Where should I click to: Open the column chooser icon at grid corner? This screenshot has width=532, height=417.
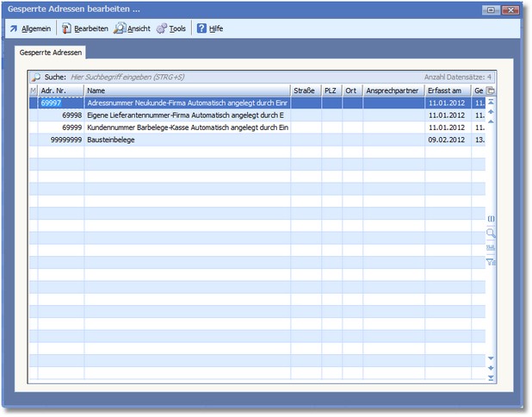pos(491,90)
